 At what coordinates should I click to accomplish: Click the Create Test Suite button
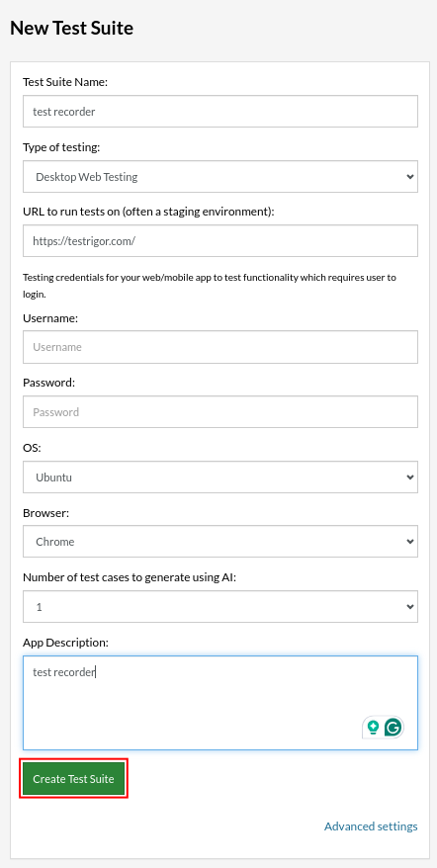(74, 778)
